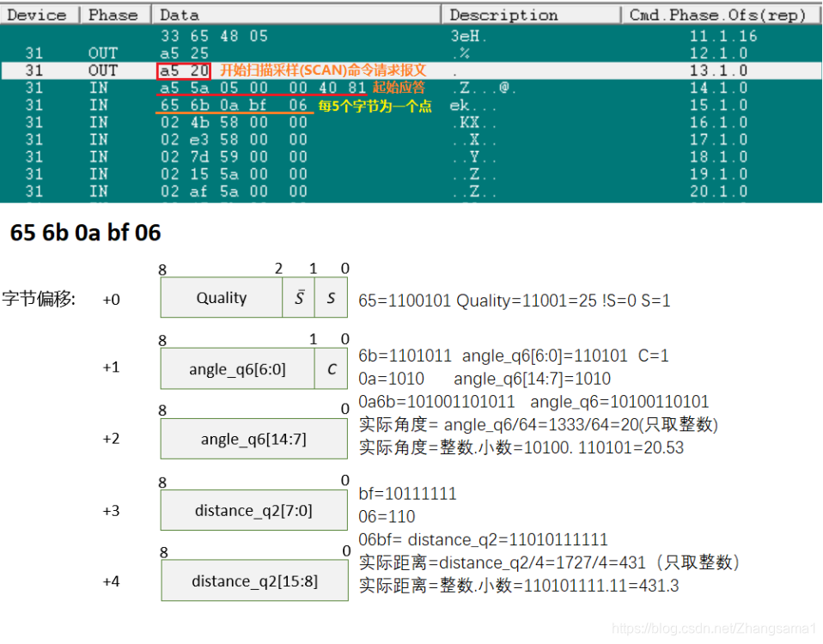Click the '06bf= distance_q2' text line
823x644 pixels.
coord(483,539)
